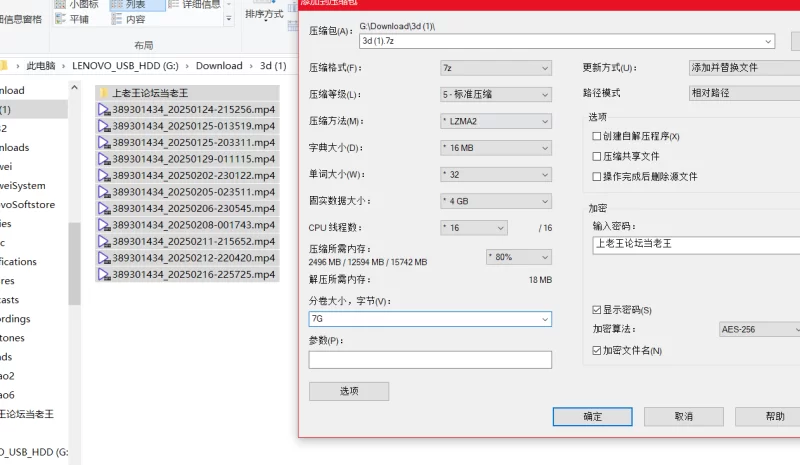Click 此电脑 in the address breadcrumb
This screenshot has width=800, height=465.
[41, 66]
